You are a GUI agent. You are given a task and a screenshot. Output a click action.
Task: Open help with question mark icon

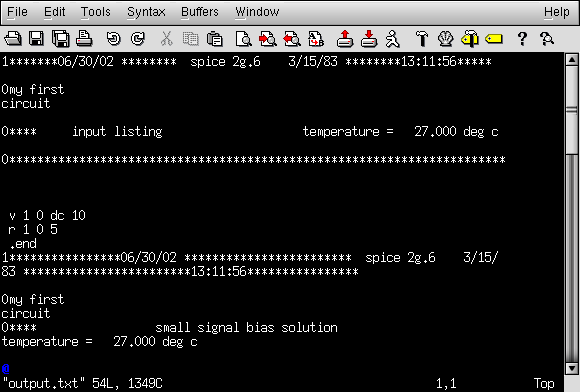(522, 38)
